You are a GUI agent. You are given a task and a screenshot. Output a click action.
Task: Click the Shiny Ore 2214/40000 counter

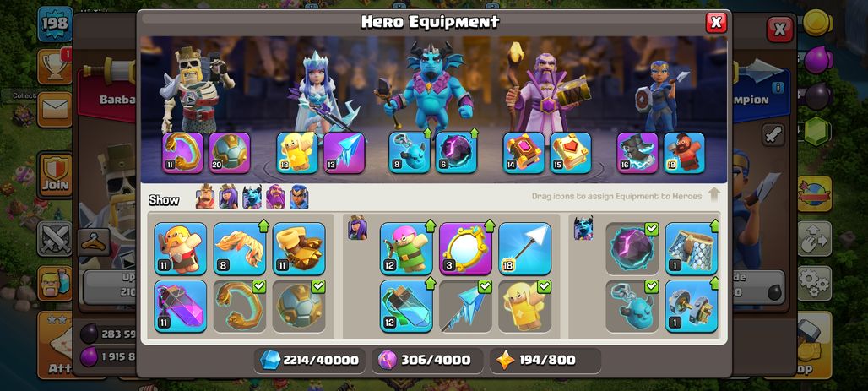tap(311, 361)
